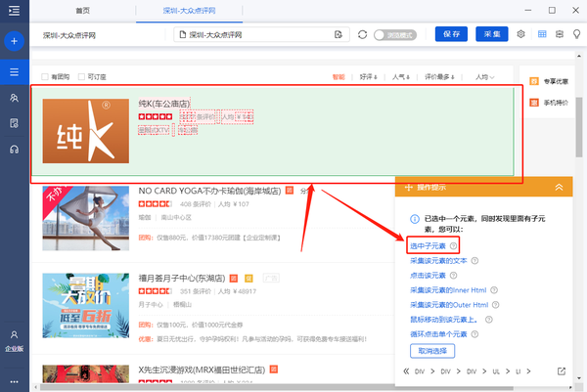Viewport: 587px width, 392px height.
Task: Open NO CARD YOGA不办卡瑜伽(海岸城店) title
Action: (209, 191)
